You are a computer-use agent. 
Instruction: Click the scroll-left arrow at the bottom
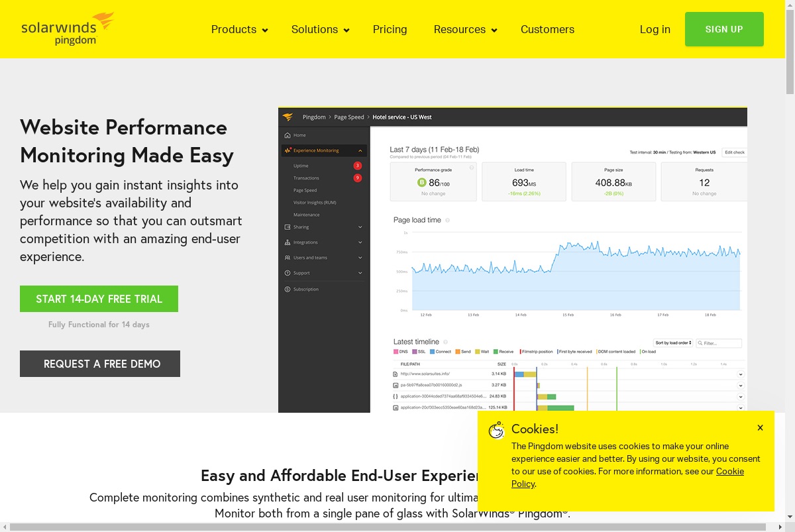tap(5, 527)
